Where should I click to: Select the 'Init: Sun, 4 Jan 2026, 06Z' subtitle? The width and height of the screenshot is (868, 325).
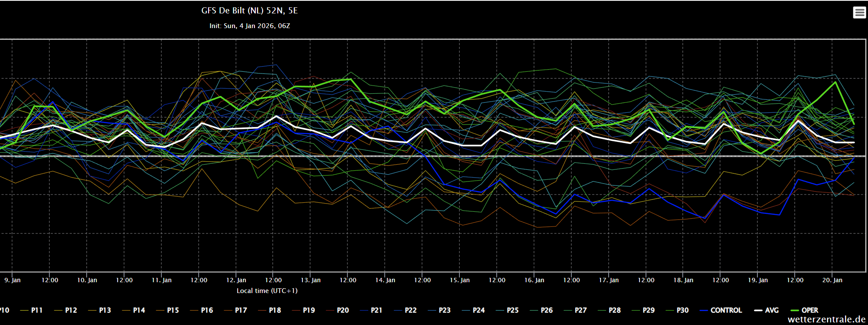click(250, 26)
